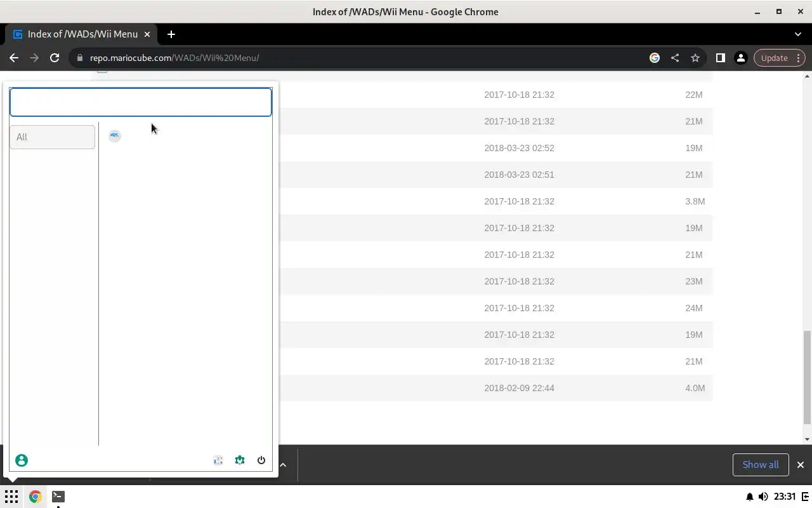
Task: Click the page vertical scrollbar thumb
Action: (x=807, y=377)
